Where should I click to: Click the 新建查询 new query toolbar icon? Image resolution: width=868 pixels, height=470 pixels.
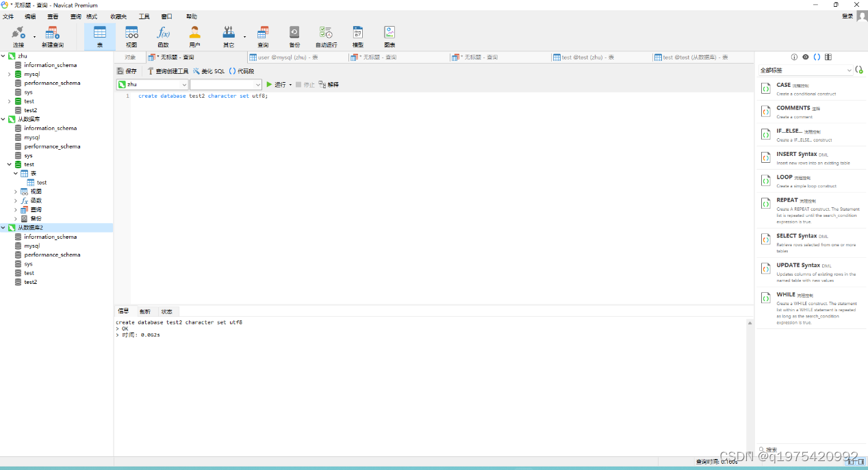[x=53, y=32]
